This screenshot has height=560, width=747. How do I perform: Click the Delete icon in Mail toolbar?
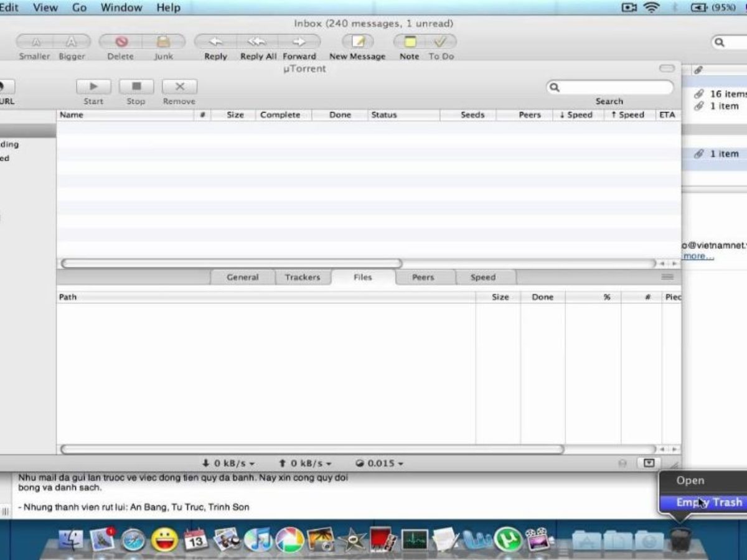tap(120, 42)
